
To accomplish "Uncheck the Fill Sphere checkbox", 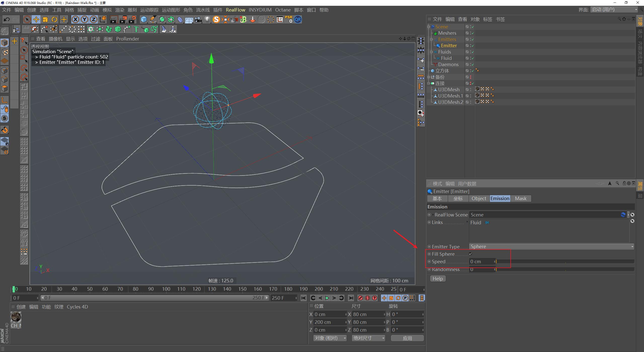I will pyautogui.click(x=471, y=254).
